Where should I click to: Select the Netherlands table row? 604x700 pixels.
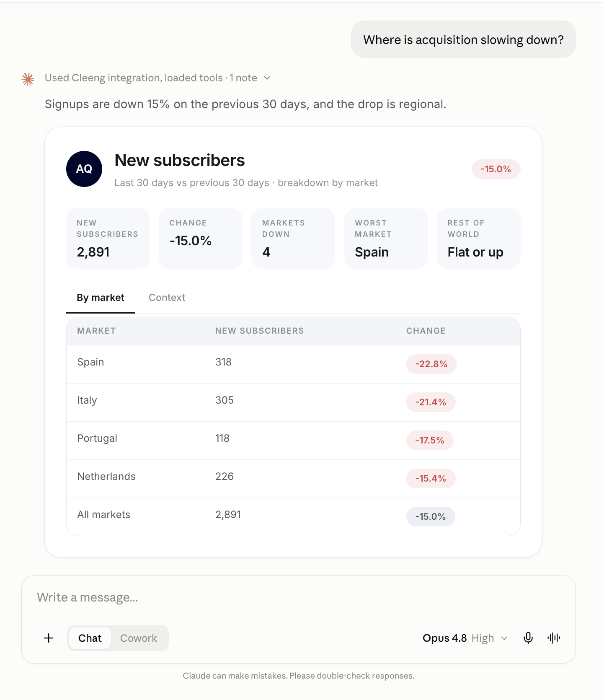point(293,479)
